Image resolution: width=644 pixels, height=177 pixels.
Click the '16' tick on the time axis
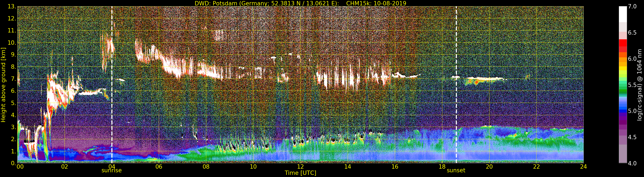tap(395, 167)
